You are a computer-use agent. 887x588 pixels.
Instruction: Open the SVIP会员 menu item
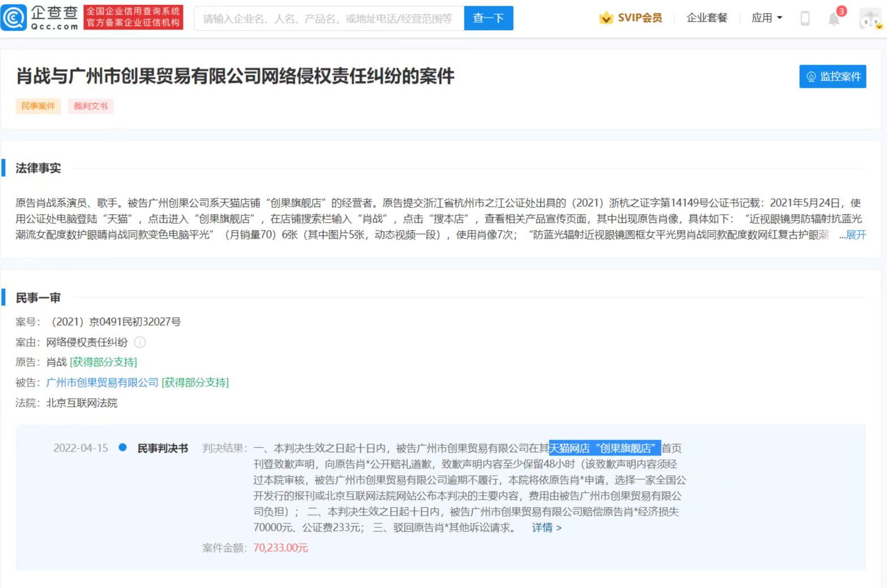click(x=639, y=18)
